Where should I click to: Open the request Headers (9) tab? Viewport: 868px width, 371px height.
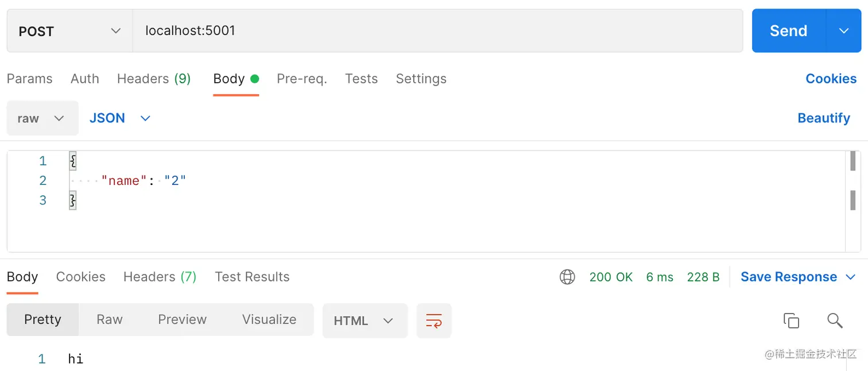click(153, 79)
